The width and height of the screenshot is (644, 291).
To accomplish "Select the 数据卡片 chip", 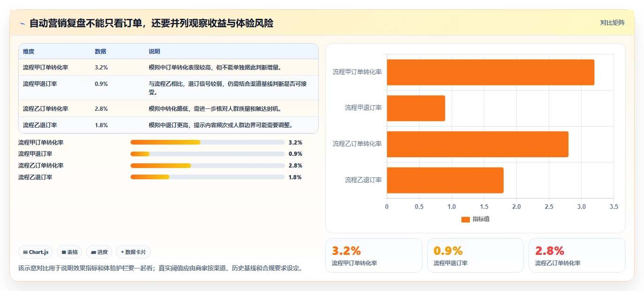I will point(133,252).
